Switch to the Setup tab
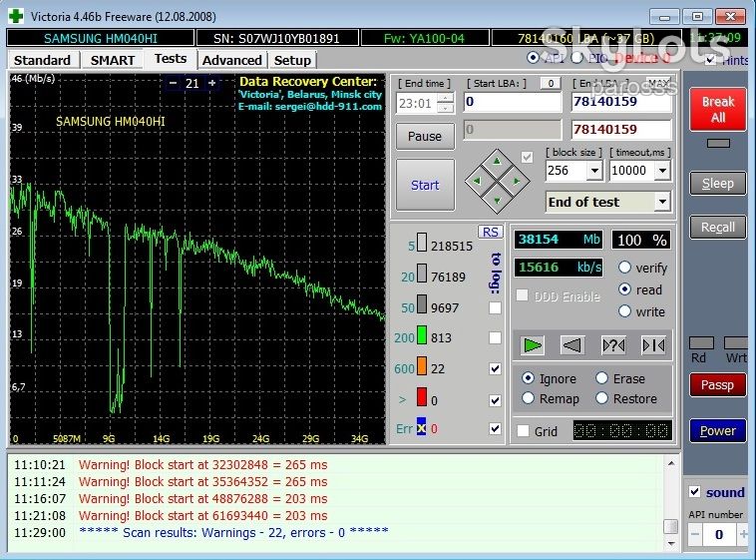The image size is (756, 560). tap(292, 60)
